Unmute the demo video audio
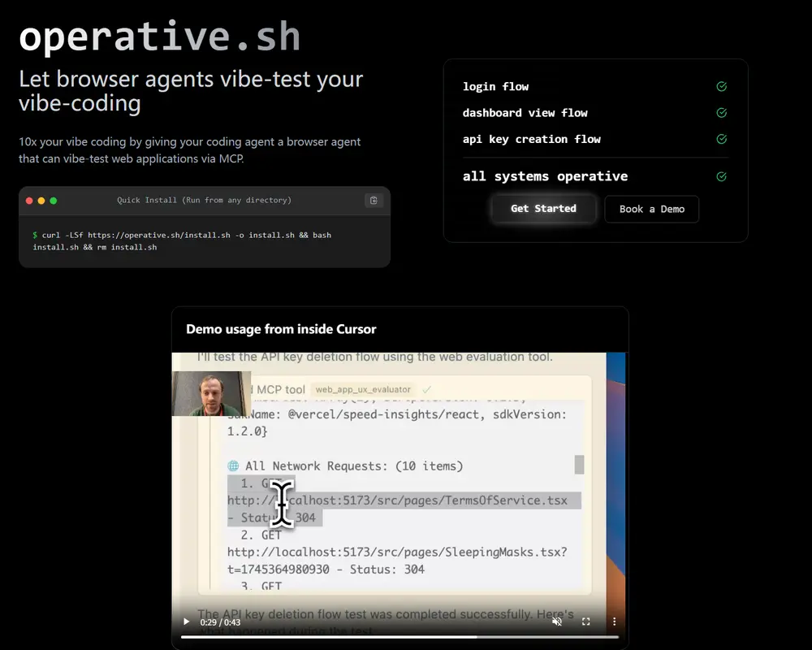The height and width of the screenshot is (650, 812). point(557,621)
